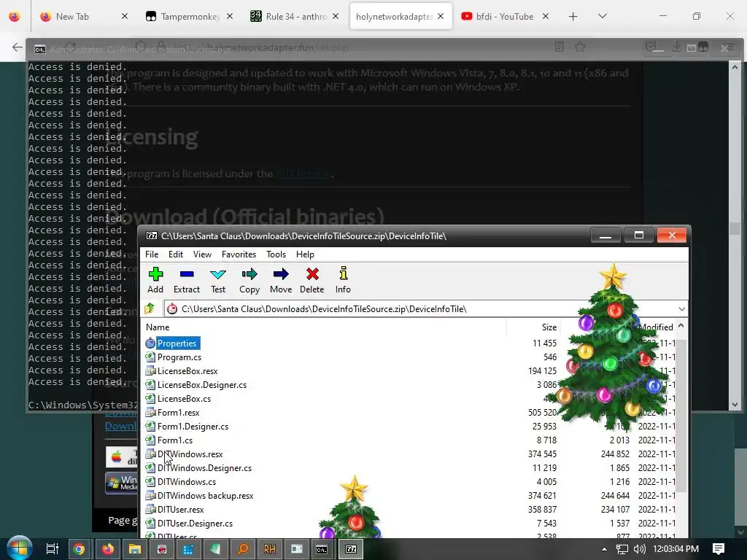Open the Windows Start orb
747x560 pixels.
19,548
